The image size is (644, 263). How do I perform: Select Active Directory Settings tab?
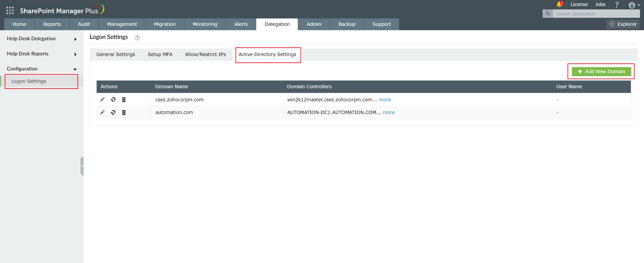(267, 54)
